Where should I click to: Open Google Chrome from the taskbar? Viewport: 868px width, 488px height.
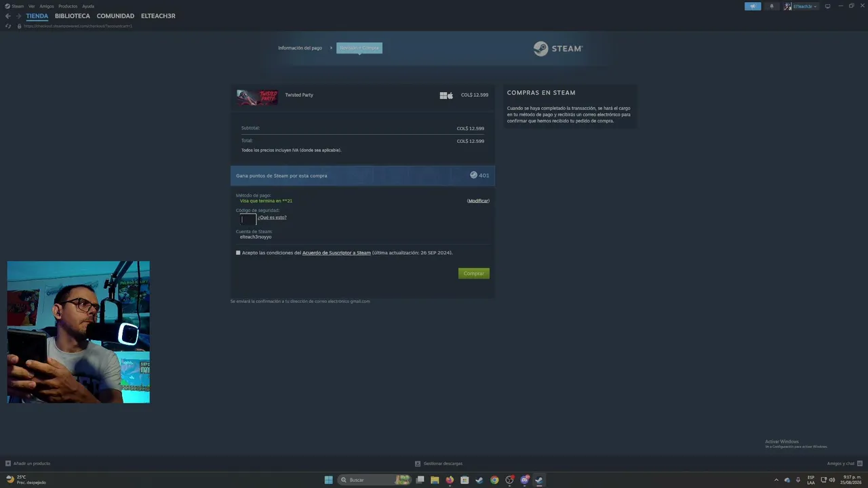pyautogui.click(x=494, y=480)
